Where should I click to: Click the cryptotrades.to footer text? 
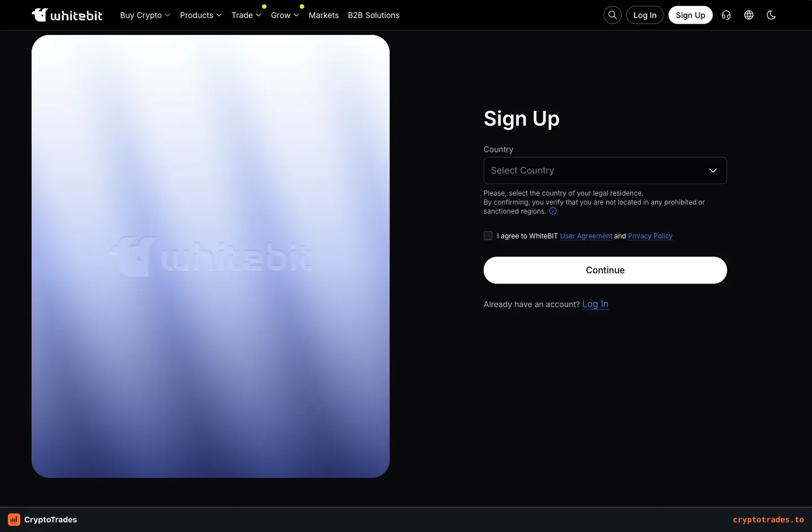coord(769,520)
